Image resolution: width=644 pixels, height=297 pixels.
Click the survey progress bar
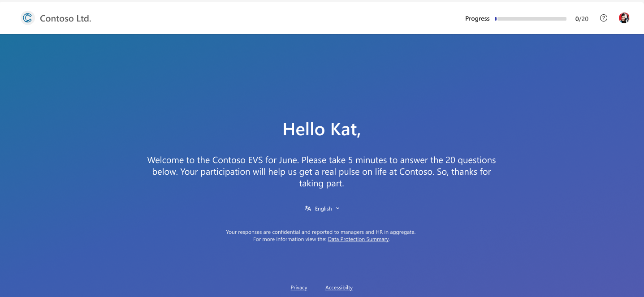(531, 18)
